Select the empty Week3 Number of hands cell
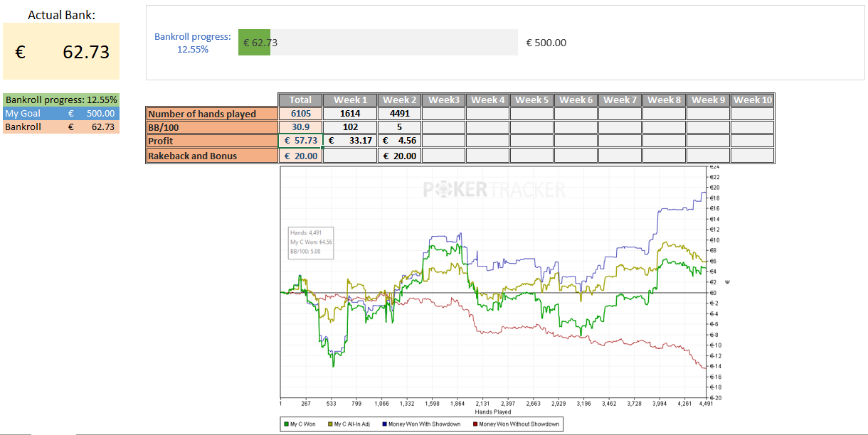Viewport: 868px width, 435px height. click(444, 114)
